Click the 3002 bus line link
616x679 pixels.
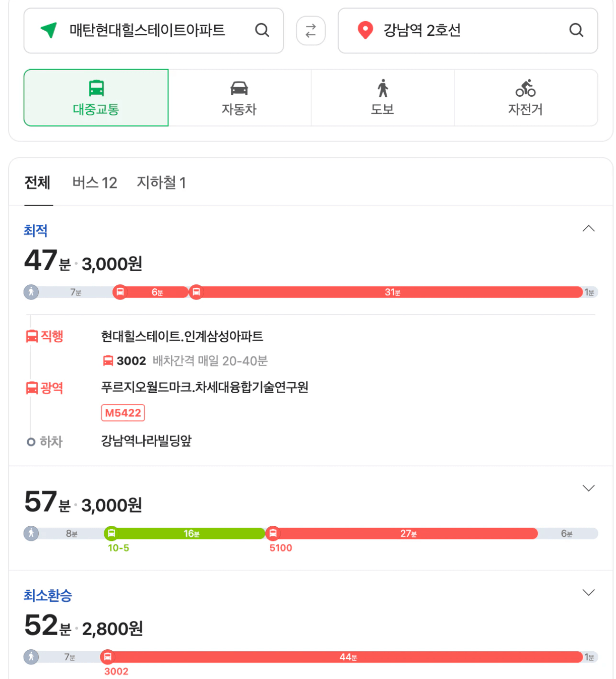pyautogui.click(x=131, y=361)
